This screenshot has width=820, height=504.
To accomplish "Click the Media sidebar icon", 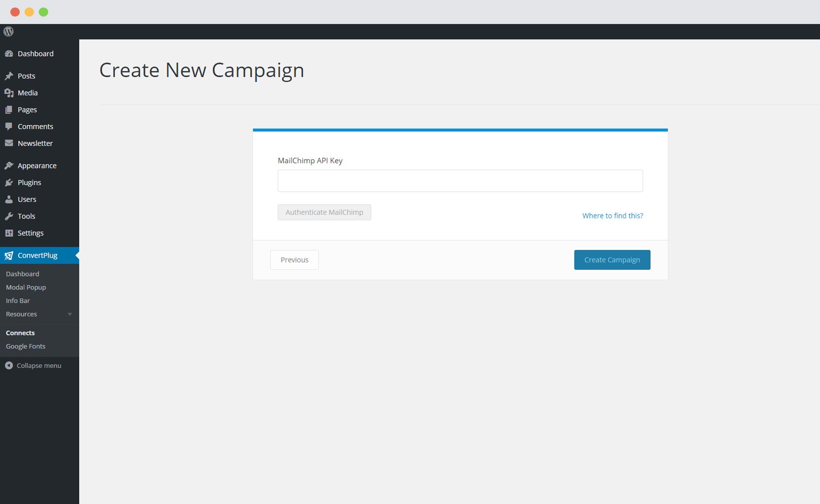I will tap(9, 92).
